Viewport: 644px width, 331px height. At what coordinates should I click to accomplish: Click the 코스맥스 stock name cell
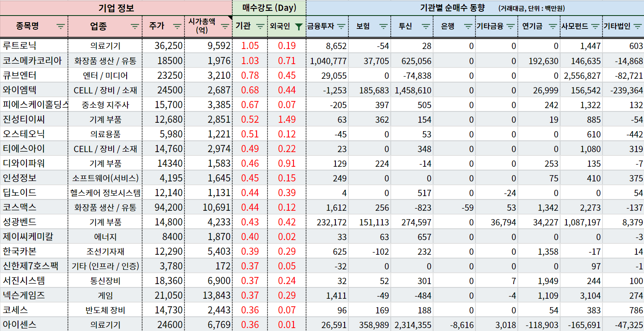[34, 207]
